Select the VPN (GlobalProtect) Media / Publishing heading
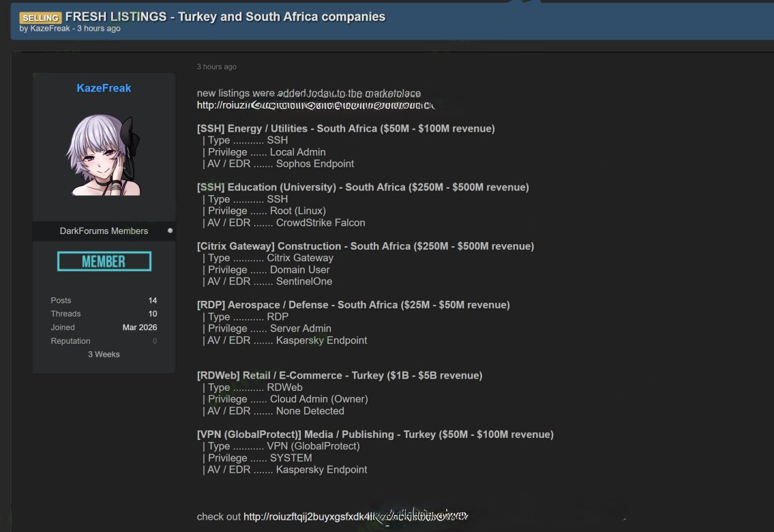 (375, 434)
